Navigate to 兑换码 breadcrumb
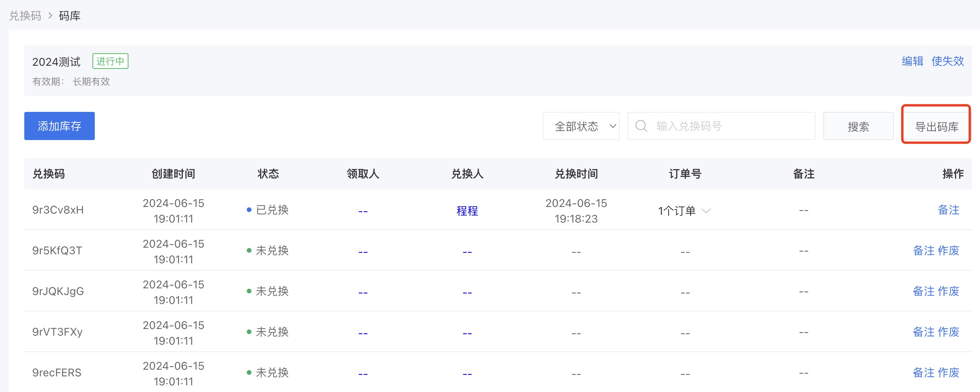Screen dimensions: 980x392 25,16
